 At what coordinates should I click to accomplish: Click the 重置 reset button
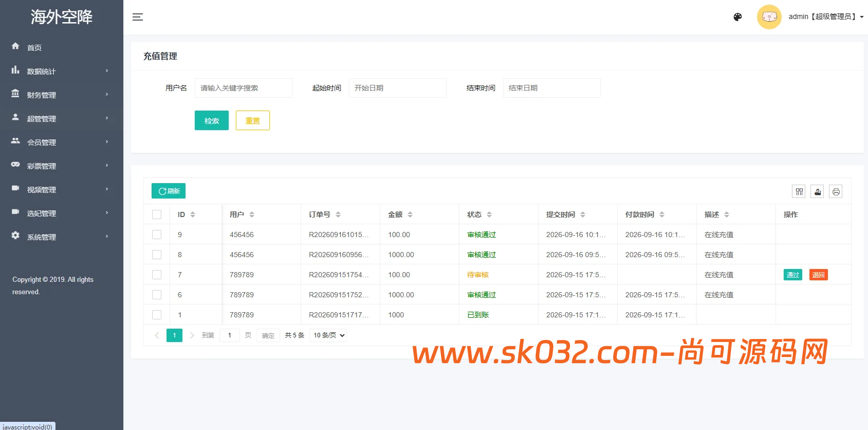coord(253,120)
